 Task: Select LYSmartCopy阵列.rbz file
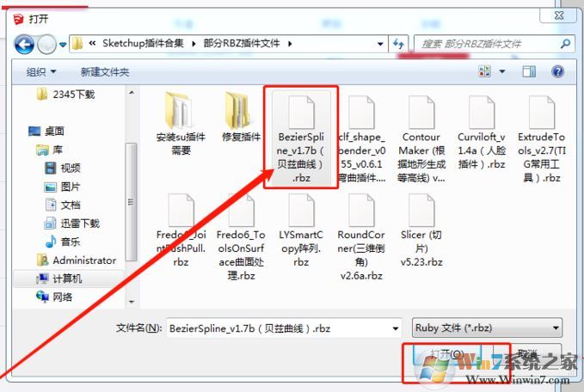click(301, 230)
